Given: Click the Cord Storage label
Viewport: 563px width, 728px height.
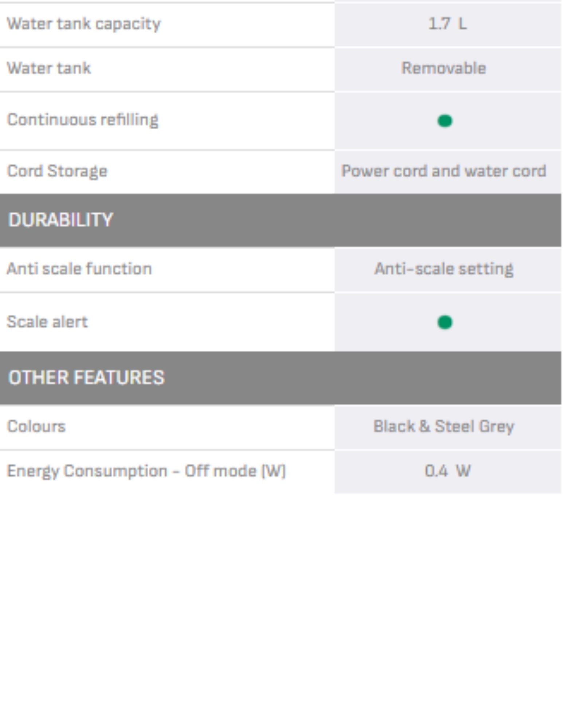Looking at the screenshot, I should coord(57,171).
